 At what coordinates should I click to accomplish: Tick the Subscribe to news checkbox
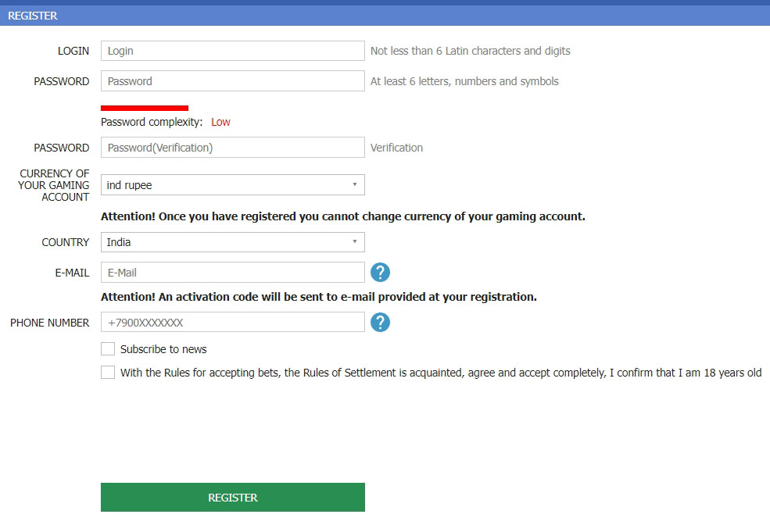click(108, 349)
